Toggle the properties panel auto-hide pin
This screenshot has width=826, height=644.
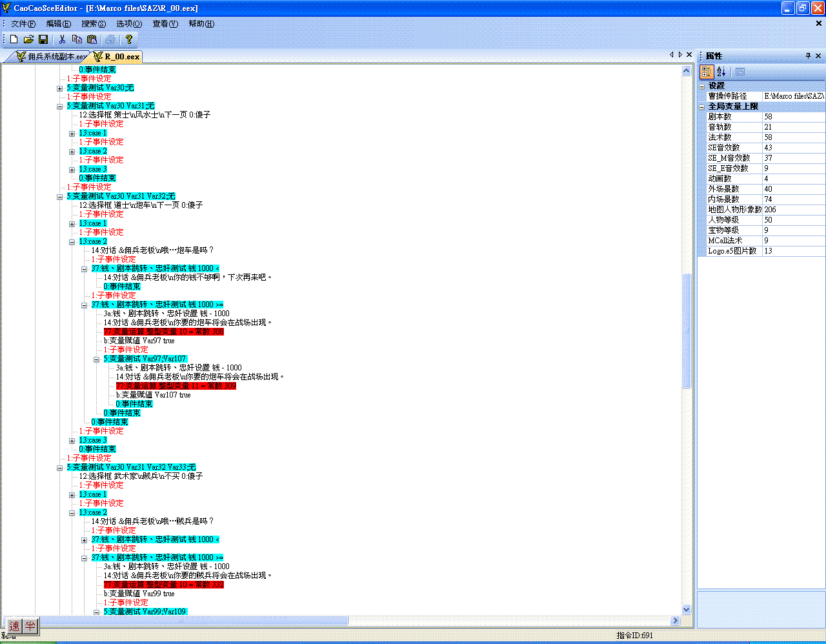(x=808, y=56)
